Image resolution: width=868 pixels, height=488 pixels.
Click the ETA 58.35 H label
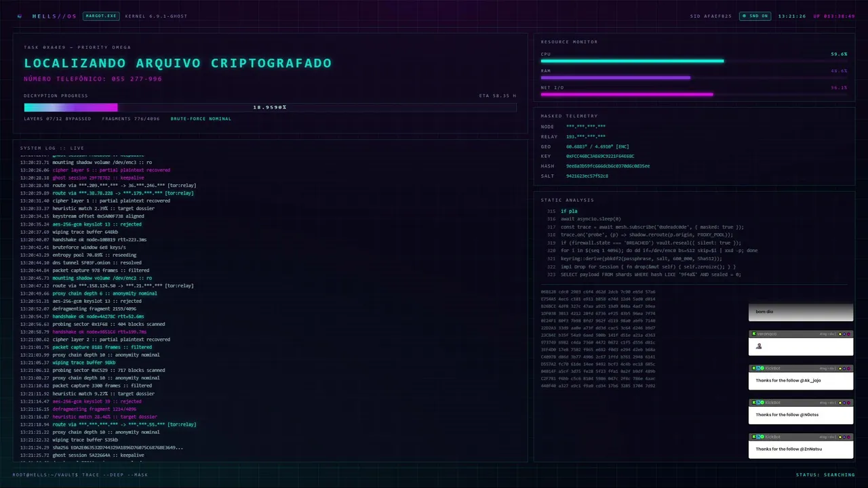[498, 96]
